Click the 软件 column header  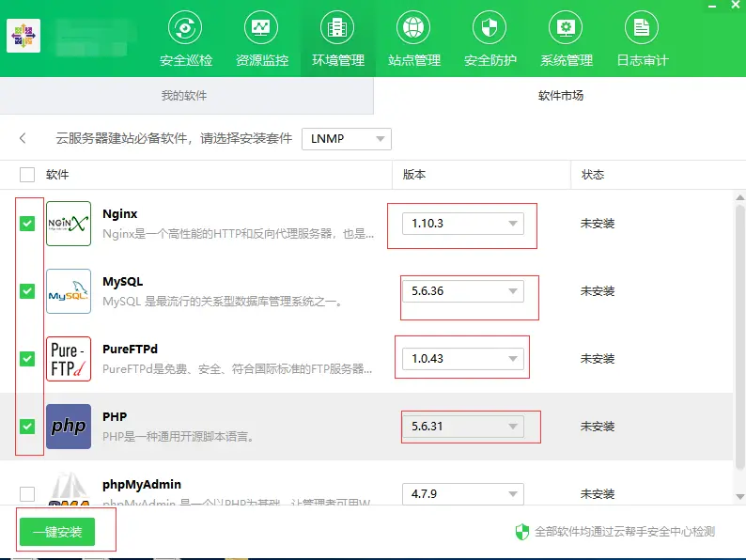57,175
